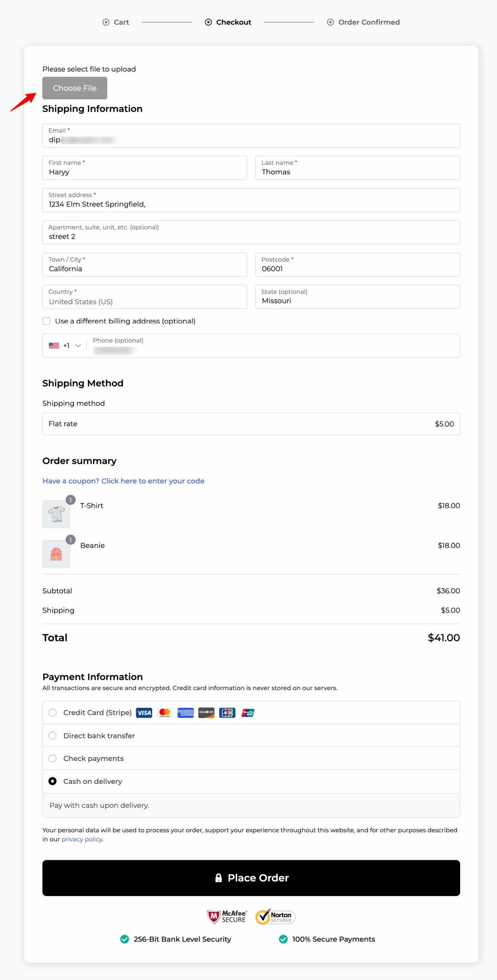Image resolution: width=497 pixels, height=980 pixels.
Task: Click the Order Confirmed step
Action: [x=363, y=22]
